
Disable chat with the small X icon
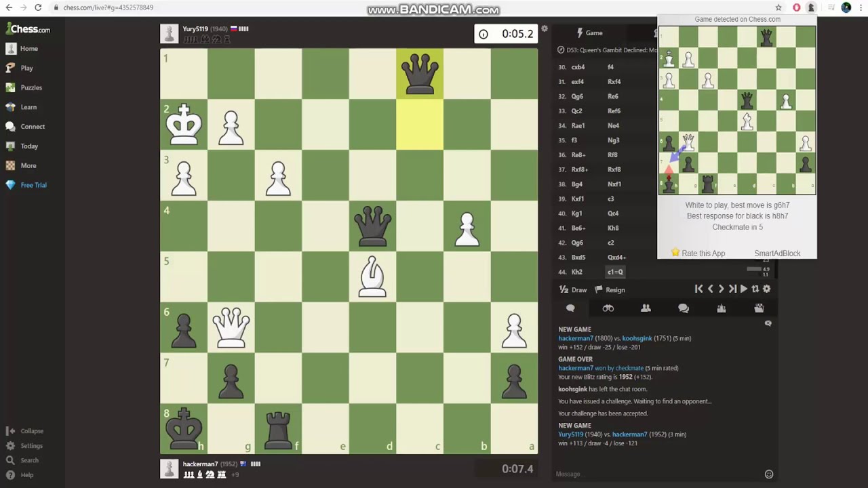[x=768, y=323]
